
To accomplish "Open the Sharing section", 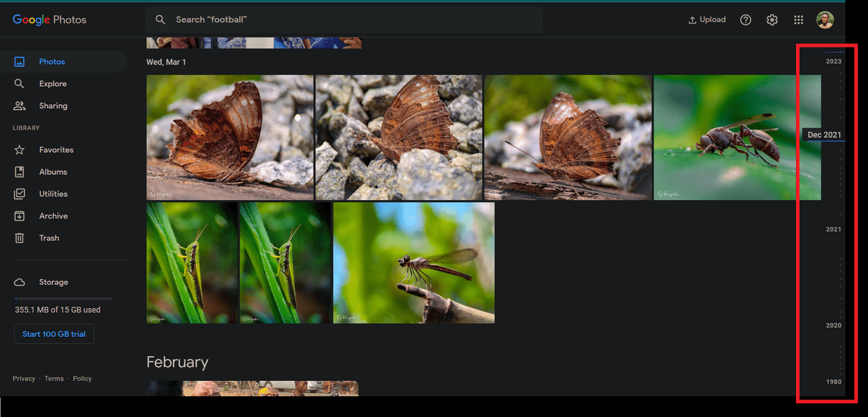I will pyautogui.click(x=53, y=106).
